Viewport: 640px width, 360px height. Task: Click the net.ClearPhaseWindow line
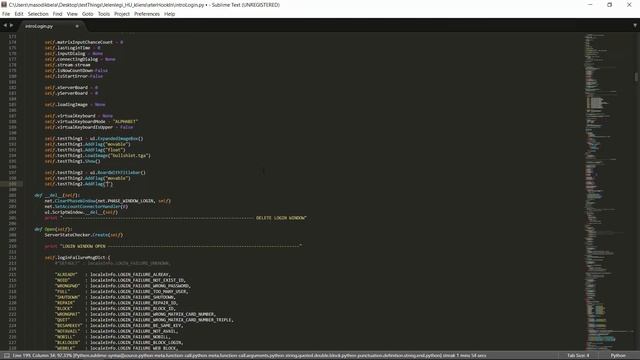pyautogui.click(x=108, y=201)
